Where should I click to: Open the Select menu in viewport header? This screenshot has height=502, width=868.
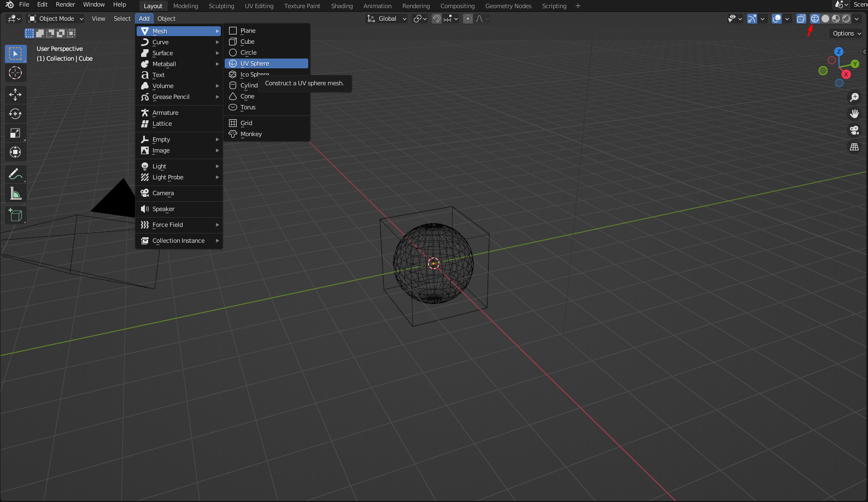[x=122, y=19]
